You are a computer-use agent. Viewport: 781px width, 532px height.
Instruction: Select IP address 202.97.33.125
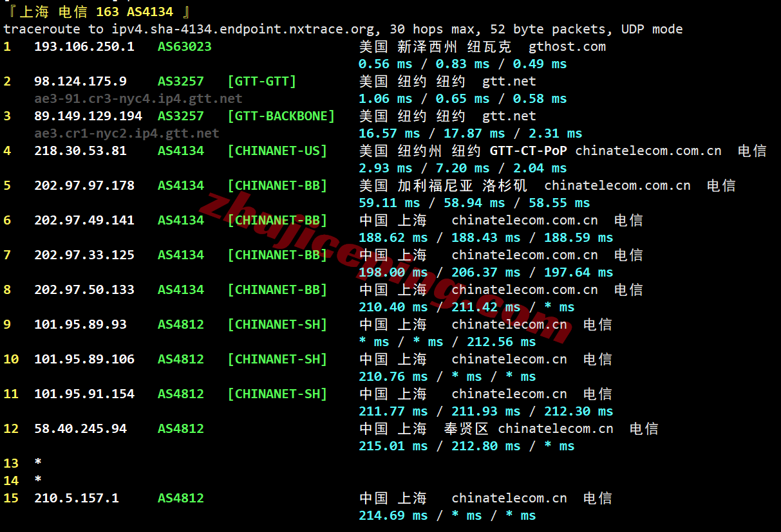(84, 255)
